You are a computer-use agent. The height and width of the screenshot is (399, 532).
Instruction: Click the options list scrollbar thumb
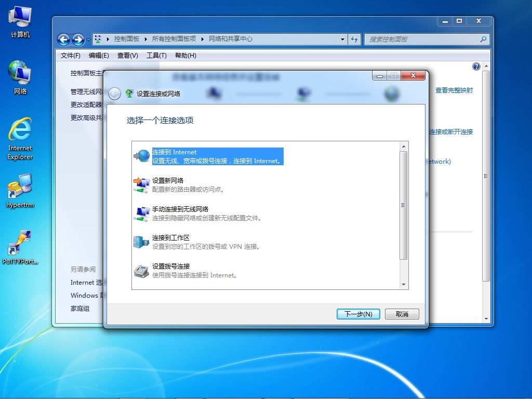pyautogui.click(x=403, y=205)
